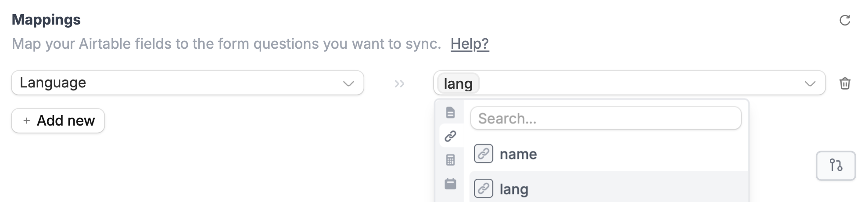Choose the lang option from the list
Viewport: 868px width, 202px height.
coord(609,187)
